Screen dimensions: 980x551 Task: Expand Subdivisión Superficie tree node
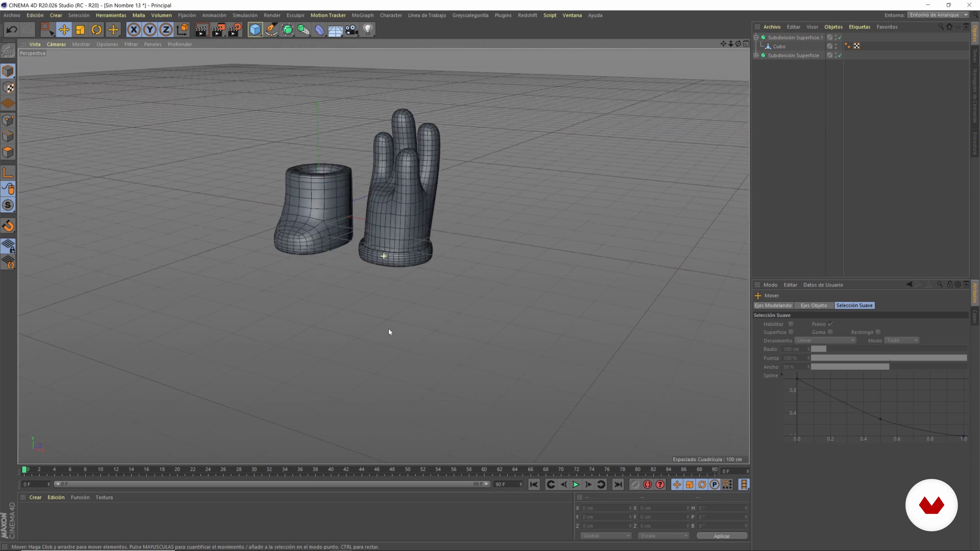pos(756,55)
